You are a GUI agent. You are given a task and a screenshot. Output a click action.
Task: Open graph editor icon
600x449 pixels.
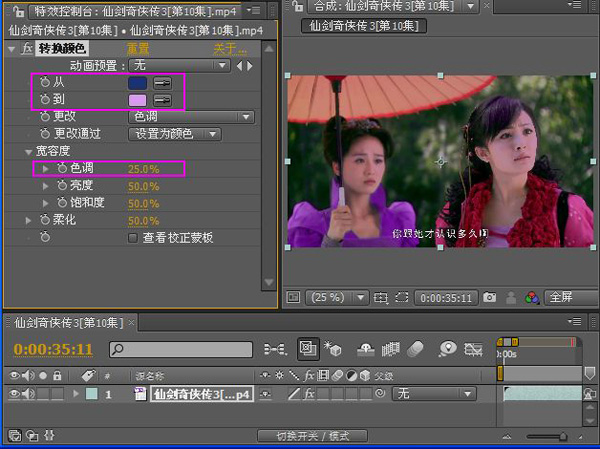pyautogui.click(x=473, y=349)
